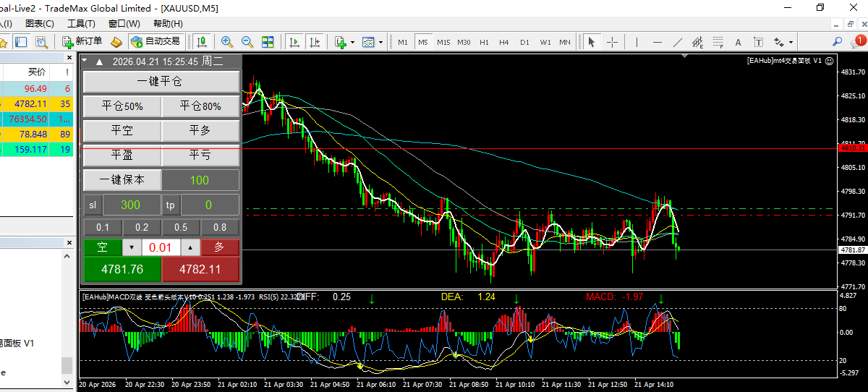Decrease lot size with down arrow
The height and width of the screenshot is (392, 868).
(x=132, y=247)
